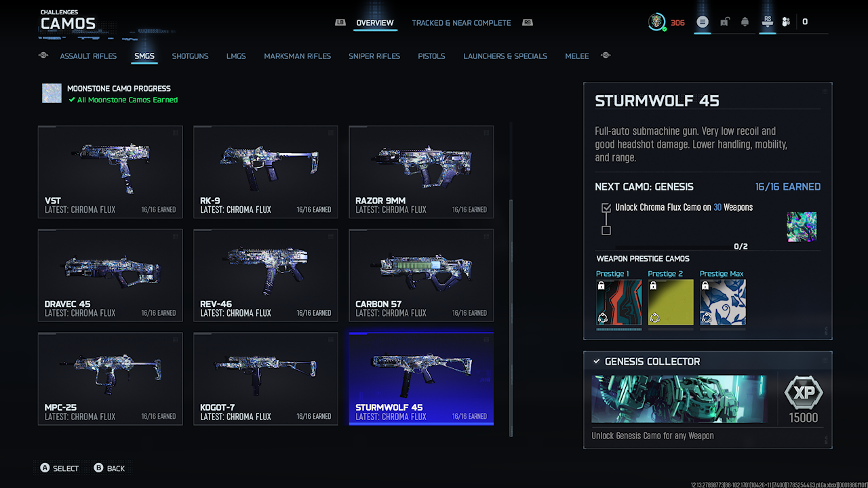This screenshot has width=868, height=488.
Task: Select the Dravec 45 weapon card
Action: point(111,275)
